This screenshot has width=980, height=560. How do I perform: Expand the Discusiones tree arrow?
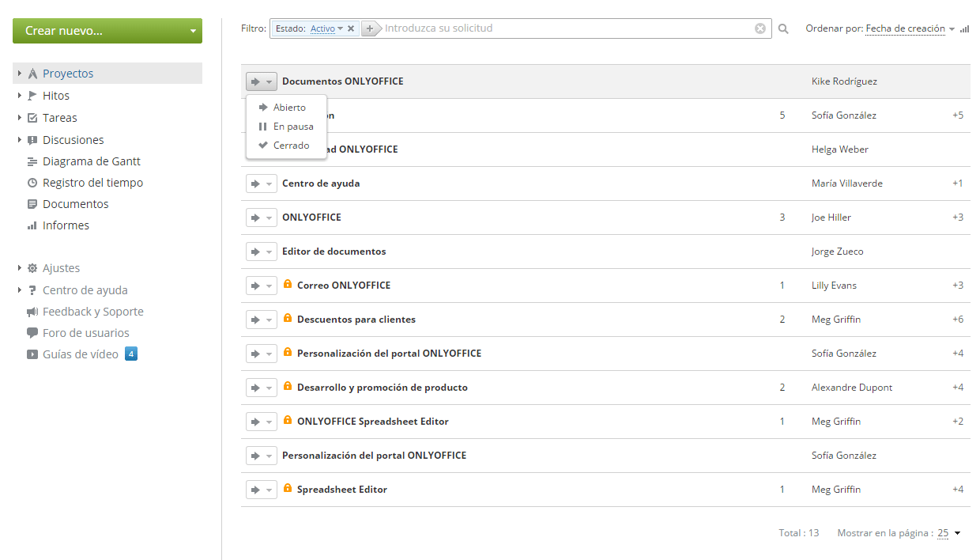coord(19,140)
